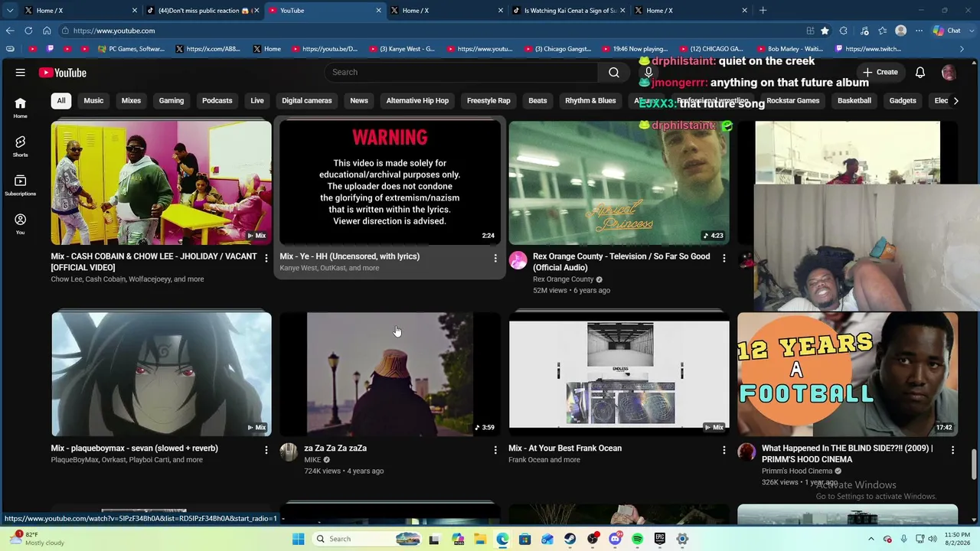Open Home in the YouTube sidebar
Viewport: 980px width, 551px height.
pos(21,108)
